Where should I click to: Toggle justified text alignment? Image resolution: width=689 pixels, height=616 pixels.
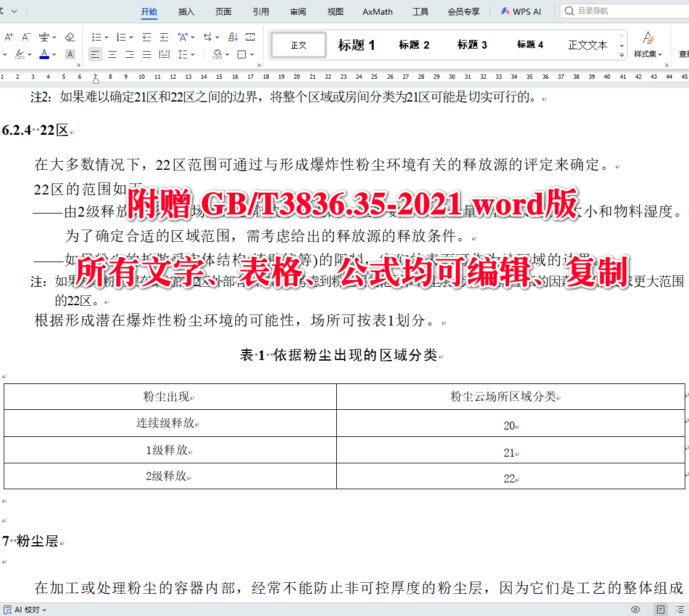click(x=147, y=54)
